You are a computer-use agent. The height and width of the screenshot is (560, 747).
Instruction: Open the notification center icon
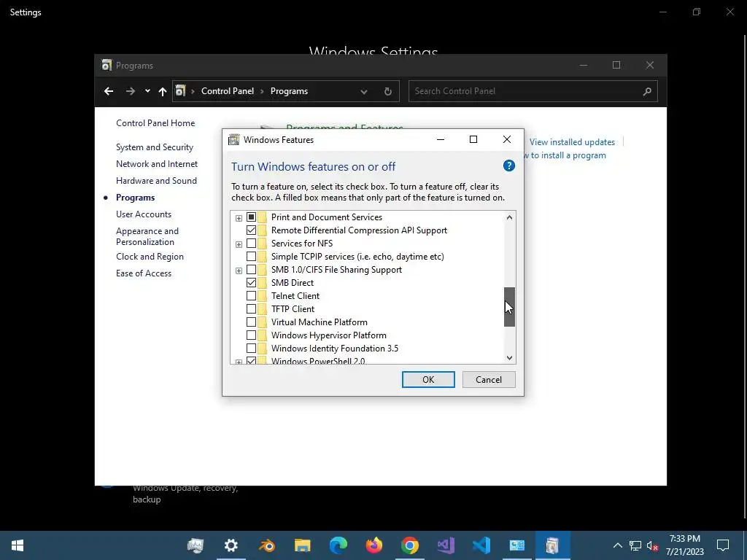tap(723, 545)
